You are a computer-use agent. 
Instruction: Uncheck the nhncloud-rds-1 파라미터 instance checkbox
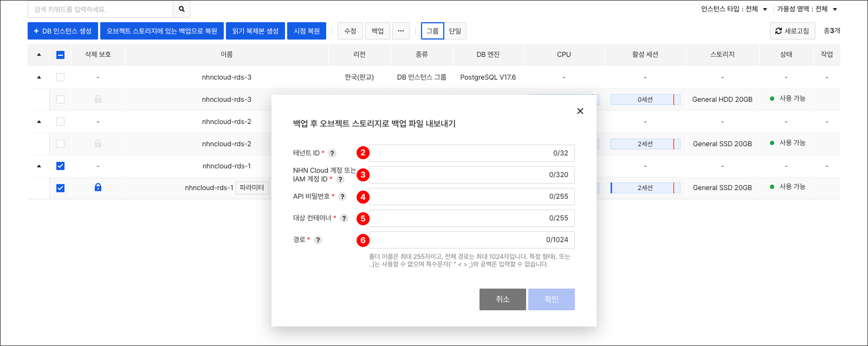click(x=60, y=188)
